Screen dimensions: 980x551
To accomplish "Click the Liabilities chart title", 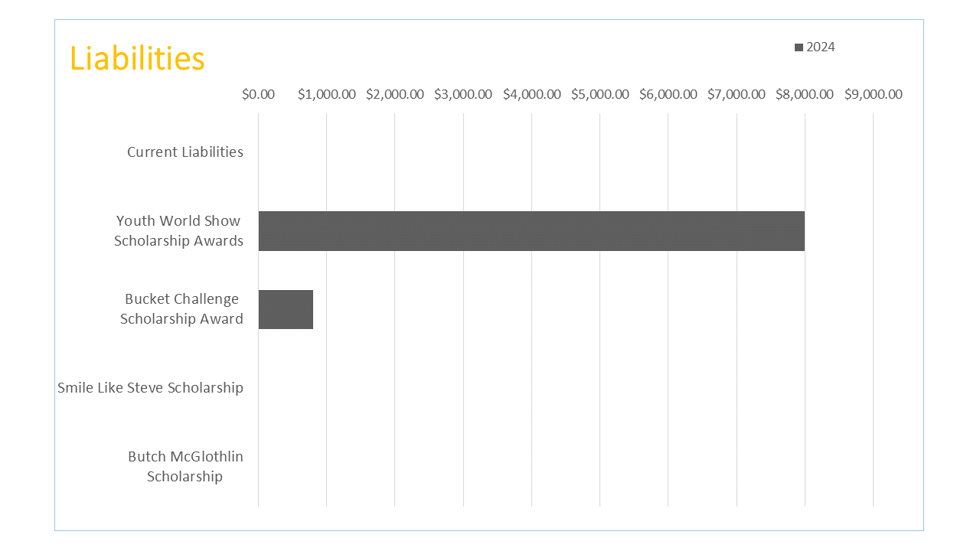I will [x=137, y=59].
